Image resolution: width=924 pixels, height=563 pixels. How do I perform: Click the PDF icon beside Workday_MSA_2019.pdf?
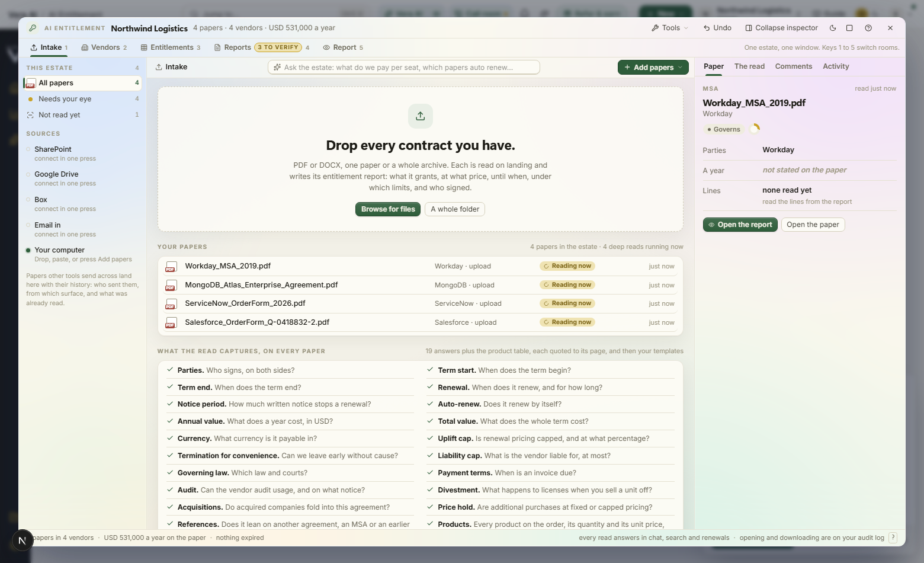(x=171, y=267)
